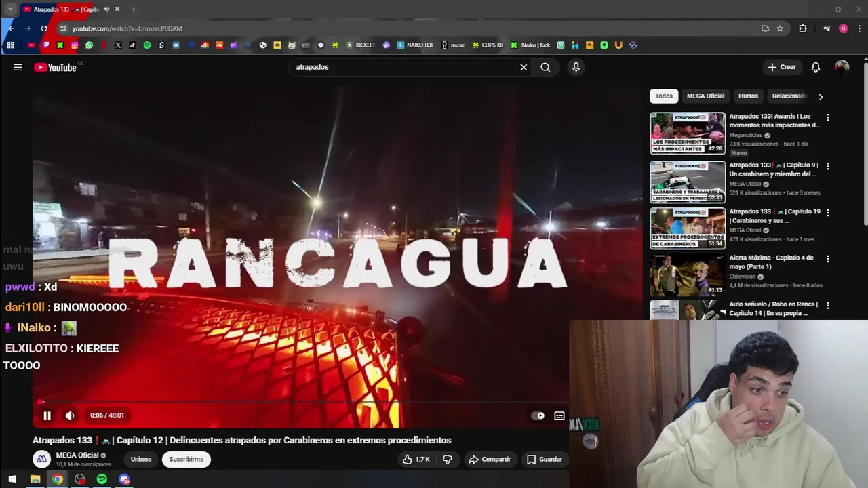Click the Compartir share button
This screenshot has height=488, width=868.
coord(490,459)
